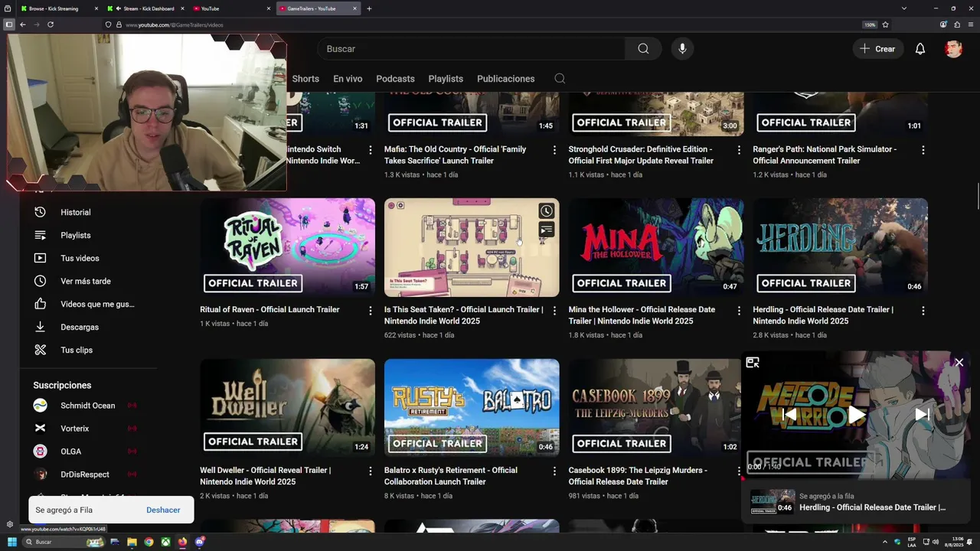Switch to Browse - Kick Streaming browser tab
Image resolution: width=980 pixels, height=551 pixels.
(x=58, y=8)
